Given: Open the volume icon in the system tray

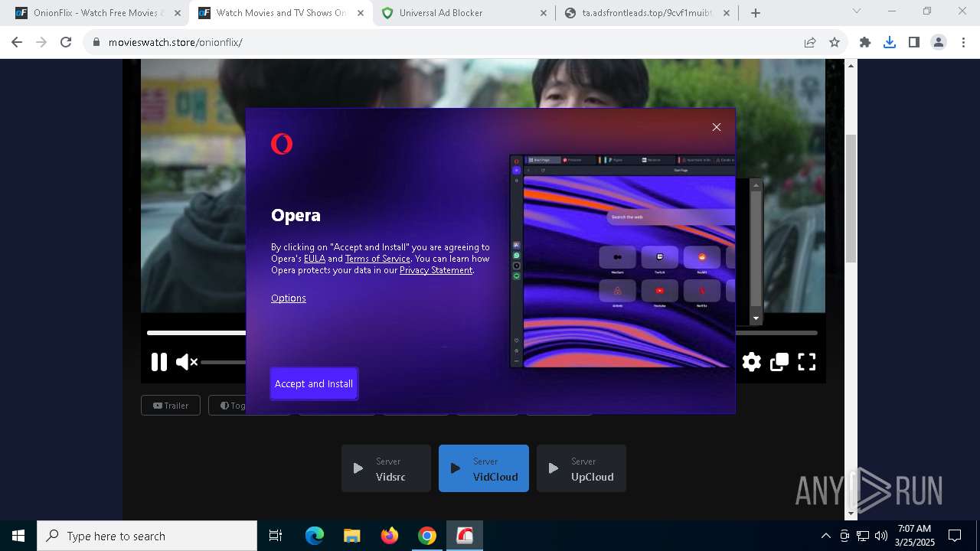Looking at the screenshot, I should pos(881,536).
